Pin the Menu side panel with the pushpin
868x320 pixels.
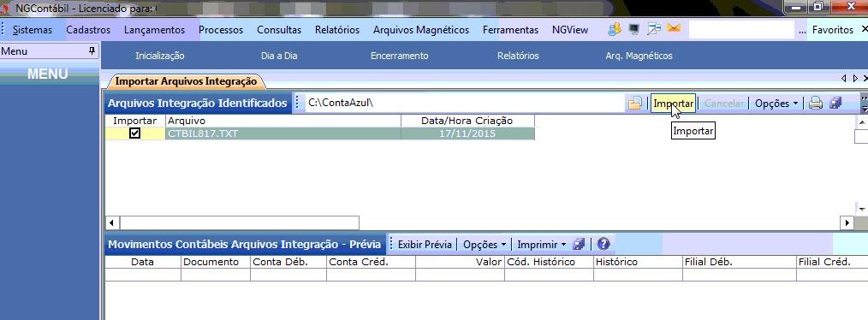pos(92,51)
